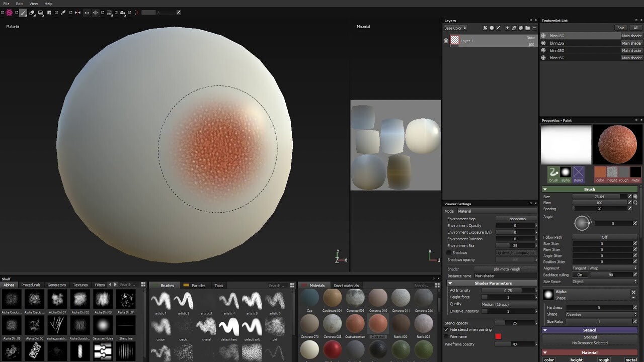This screenshot has height=362, width=644.
Task: Select the Material picker eyedropper tool
Action: [63, 12]
